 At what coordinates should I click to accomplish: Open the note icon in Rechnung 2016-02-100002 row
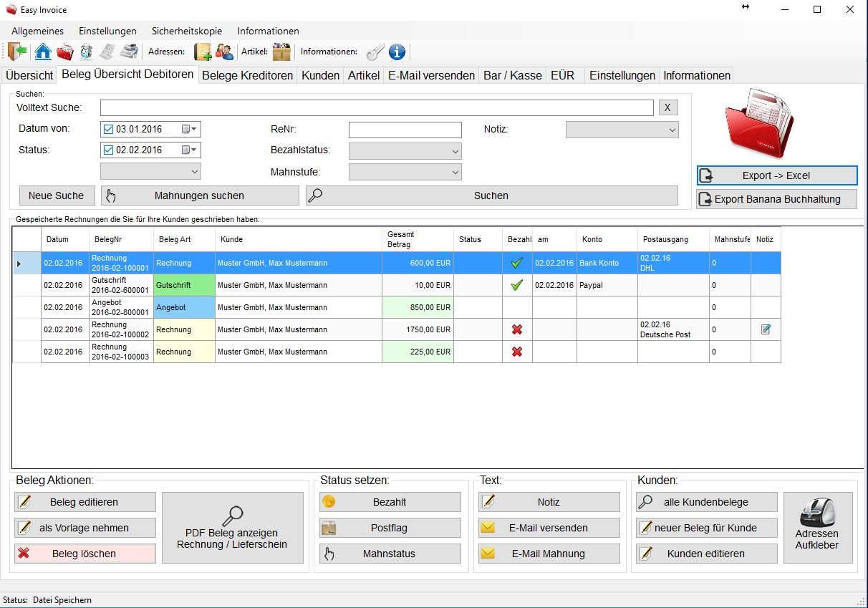766,329
